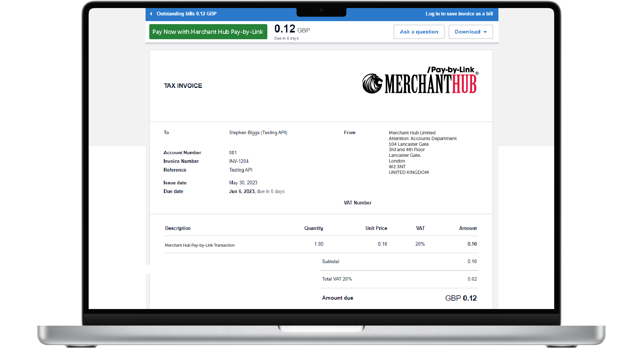644x362 pixels.
Task: Click the Merchant Hub Pay-by-Link logo
Action: click(x=420, y=80)
